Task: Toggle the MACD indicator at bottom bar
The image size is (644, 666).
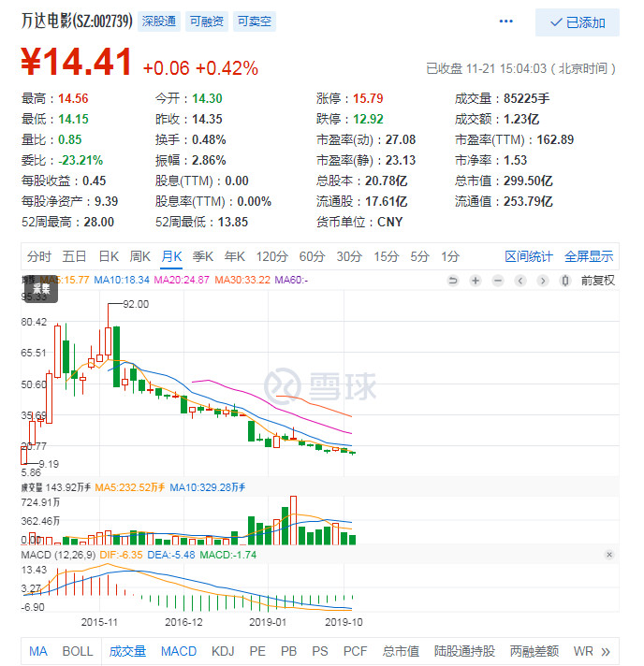Action: click(178, 651)
